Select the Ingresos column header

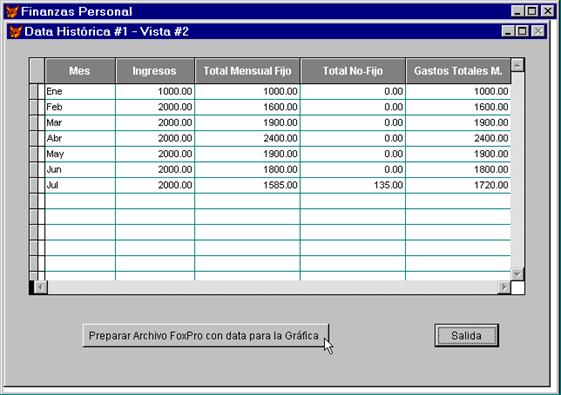coord(155,71)
